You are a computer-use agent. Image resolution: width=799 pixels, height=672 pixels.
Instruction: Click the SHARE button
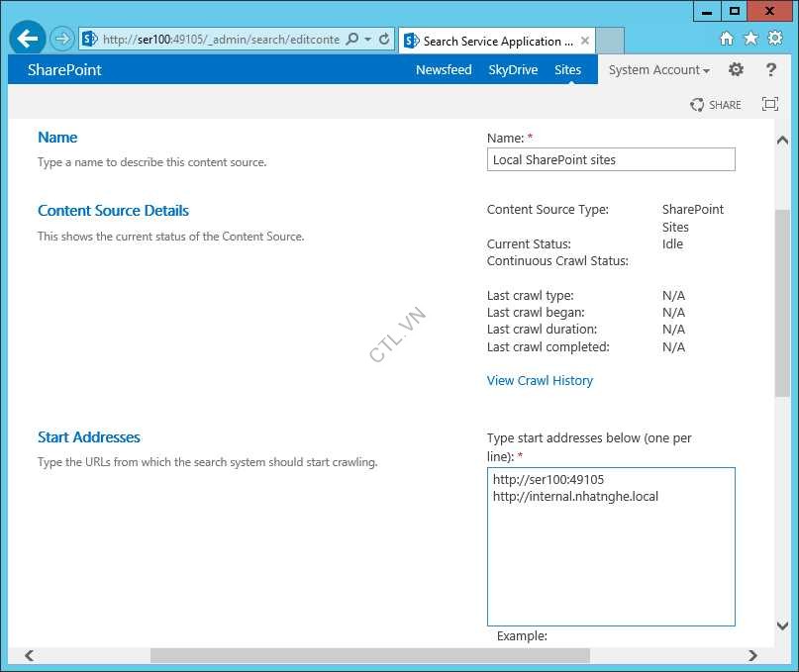click(716, 105)
